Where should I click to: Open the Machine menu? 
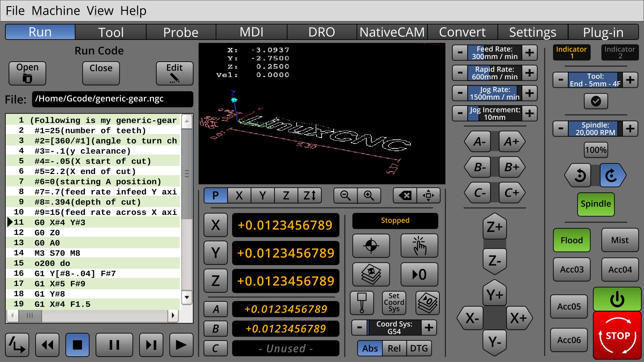(x=56, y=11)
